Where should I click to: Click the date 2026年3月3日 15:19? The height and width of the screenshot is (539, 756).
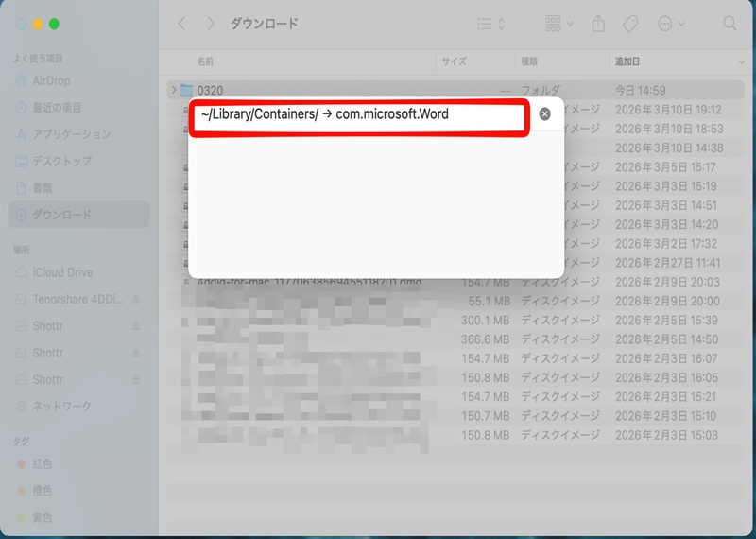click(x=666, y=186)
